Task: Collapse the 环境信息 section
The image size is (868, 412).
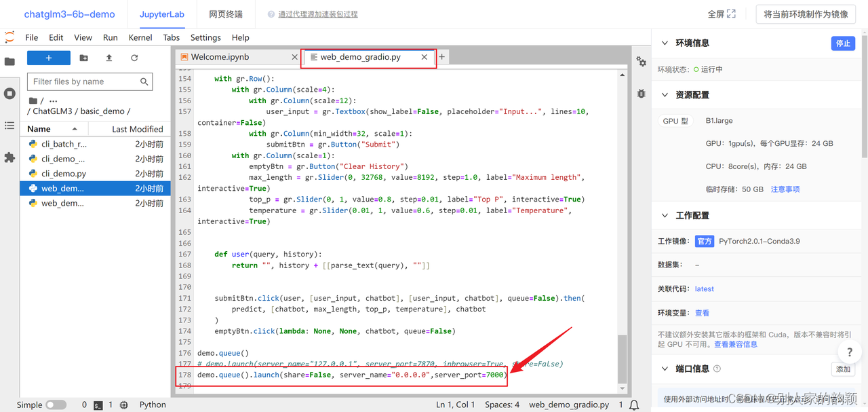Action: pyautogui.click(x=664, y=43)
